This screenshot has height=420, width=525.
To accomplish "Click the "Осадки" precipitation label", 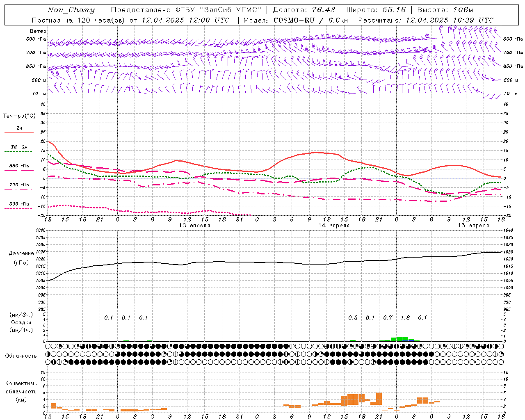I will 21,322.
